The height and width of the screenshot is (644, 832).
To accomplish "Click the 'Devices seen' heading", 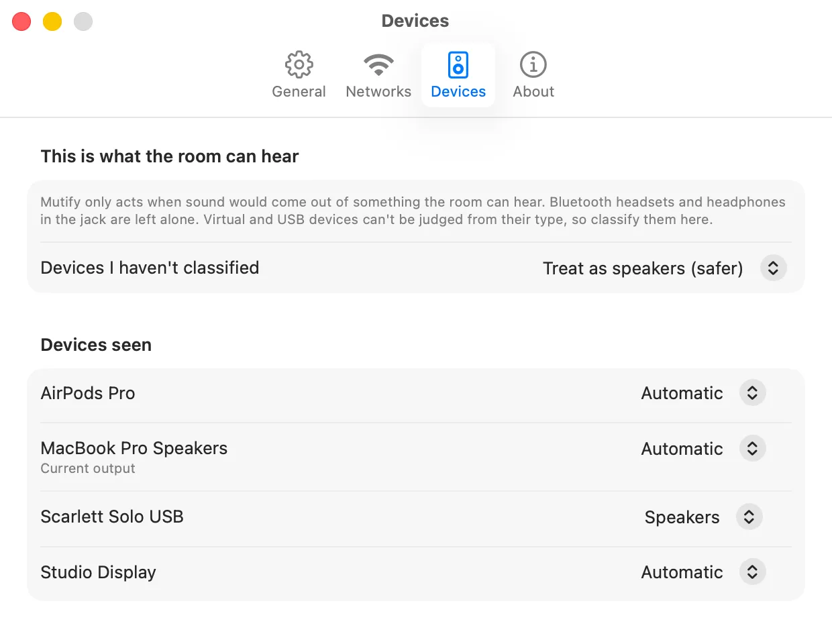I will tap(96, 345).
